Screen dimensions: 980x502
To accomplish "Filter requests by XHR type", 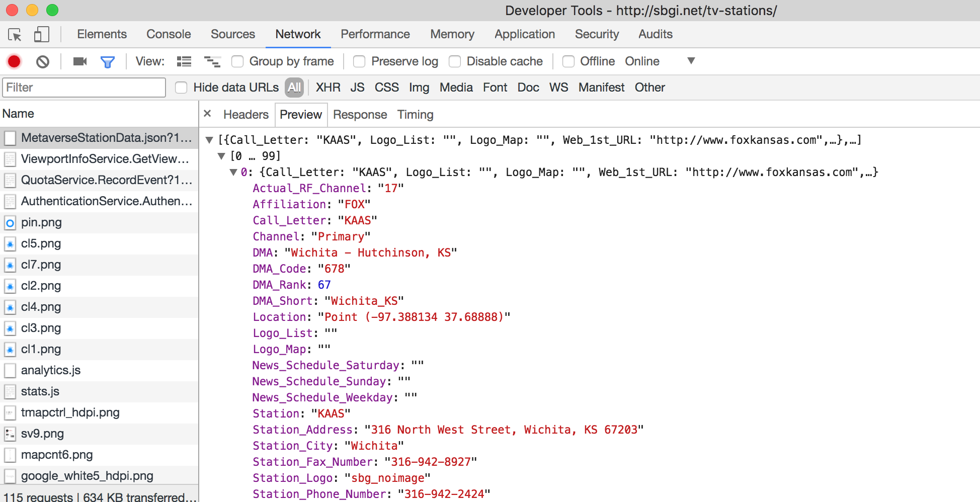I will [328, 88].
